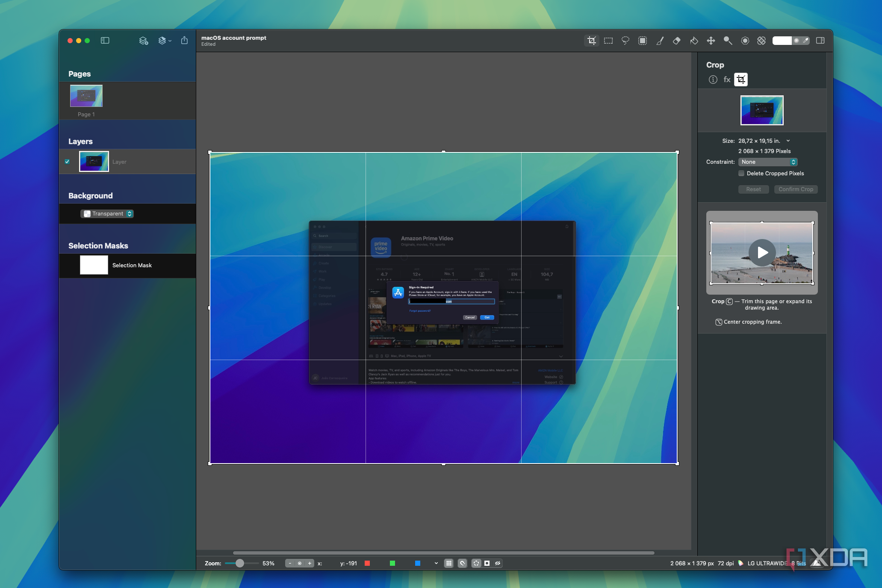Open the Constraint dropdown set to None
Viewport: 882px width, 588px height.
point(768,162)
